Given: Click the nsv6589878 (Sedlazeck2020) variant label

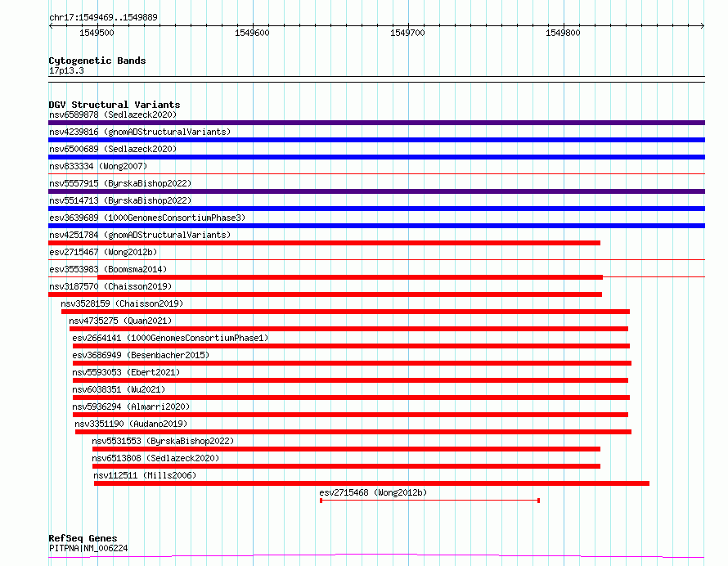Looking at the screenshot, I should (113, 115).
